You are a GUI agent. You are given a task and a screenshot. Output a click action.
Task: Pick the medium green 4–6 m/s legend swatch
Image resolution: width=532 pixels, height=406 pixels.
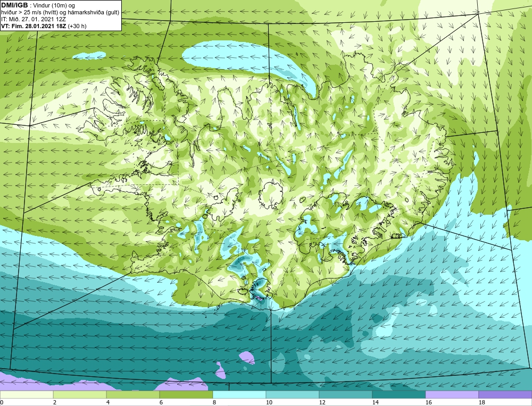133,395
